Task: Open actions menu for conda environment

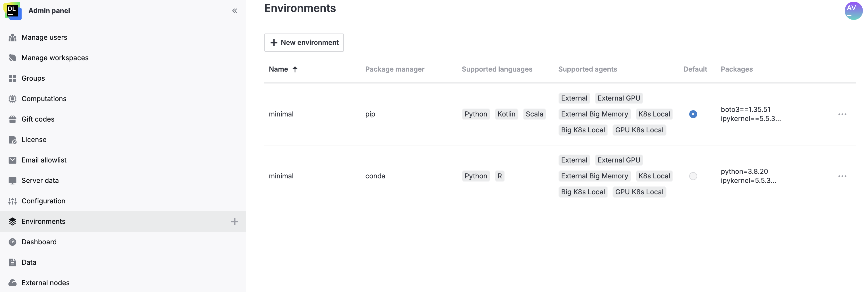Action: tap(842, 176)
